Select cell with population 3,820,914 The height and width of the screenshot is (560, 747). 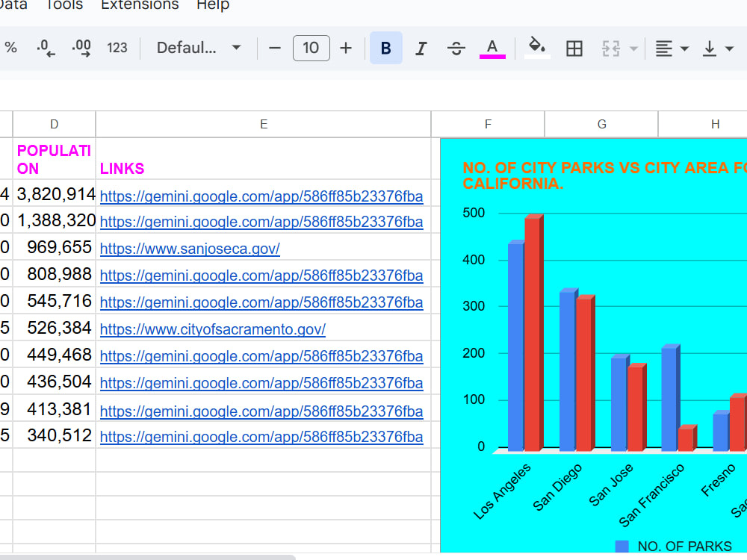coord(55,193)
